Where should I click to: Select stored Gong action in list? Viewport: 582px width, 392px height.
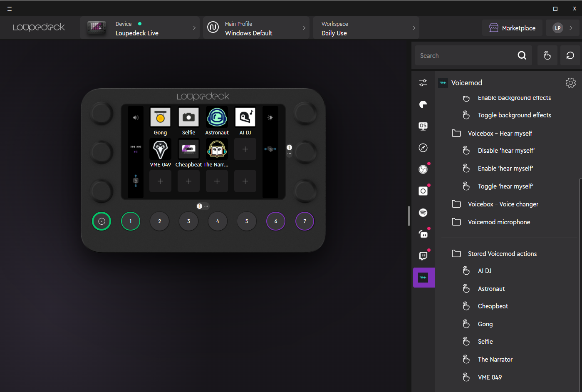[x=485, y=324]
